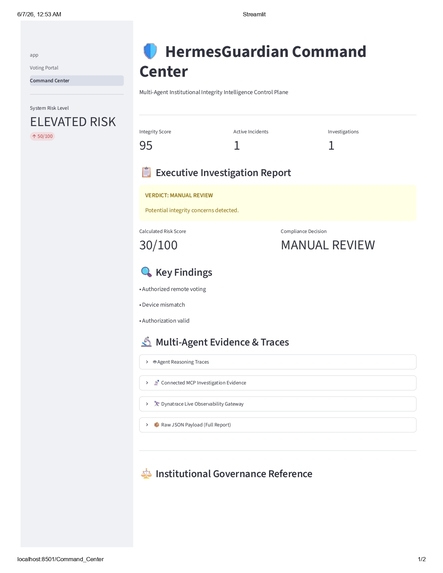
Task: Click the Compliance Decision label
Action: point(304,231)
